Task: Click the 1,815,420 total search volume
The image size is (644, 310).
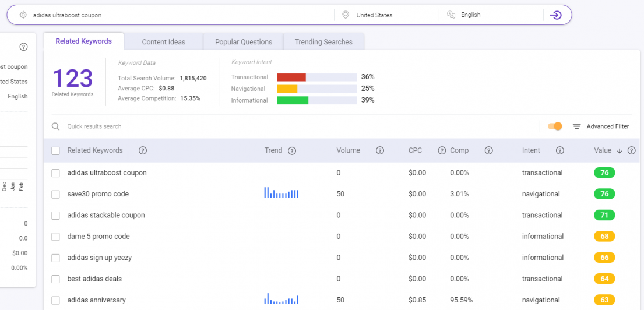Action: pos(193,79)
